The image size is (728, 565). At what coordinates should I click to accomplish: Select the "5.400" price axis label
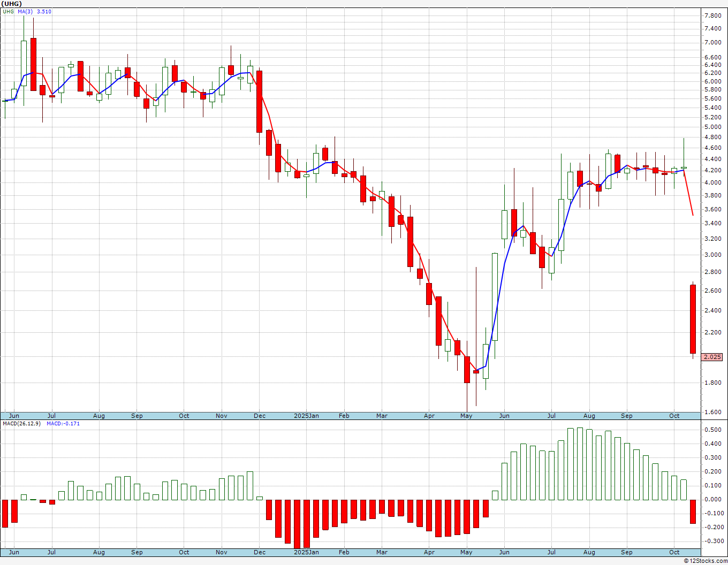click(712, 108)
